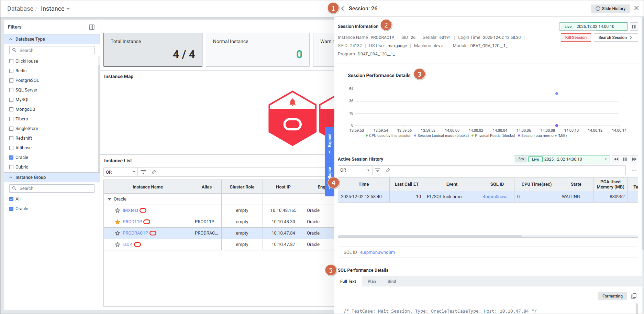Viewport: 644px width, 314px height.
Task: Open SQL ID 4urpm0nuwnq8m link
Action: click(377, 252)
